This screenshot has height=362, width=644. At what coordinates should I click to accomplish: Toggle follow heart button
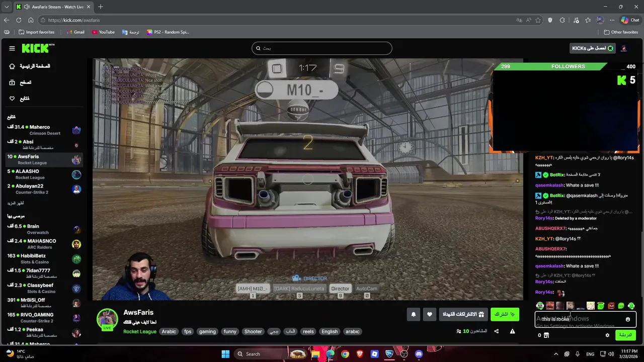point(430,315)
